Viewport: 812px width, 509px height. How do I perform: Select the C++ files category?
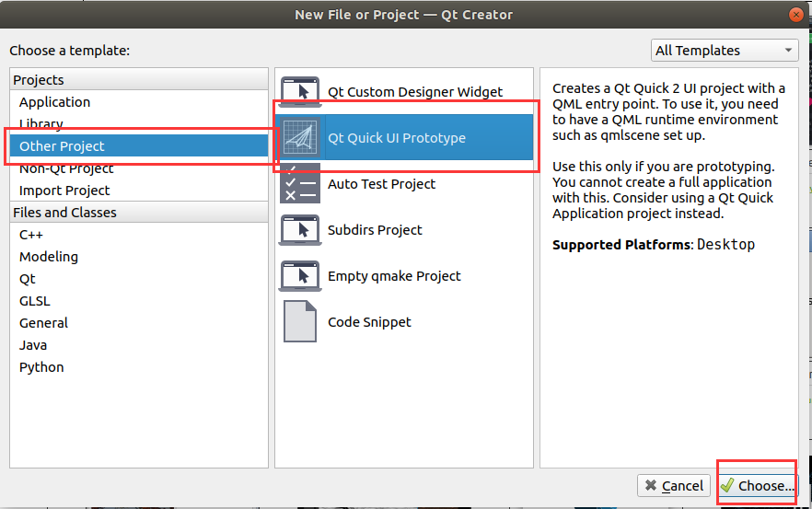(x=139, y=235)
